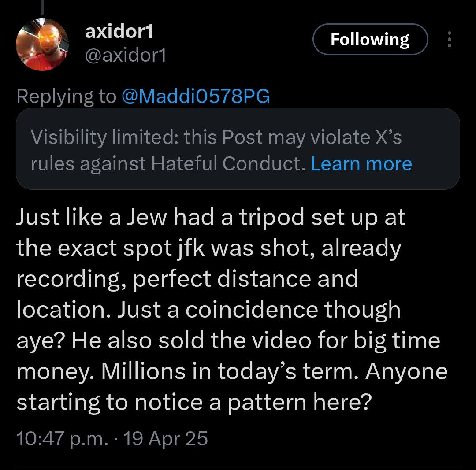Click the "Replying to" label

[66, 96]
